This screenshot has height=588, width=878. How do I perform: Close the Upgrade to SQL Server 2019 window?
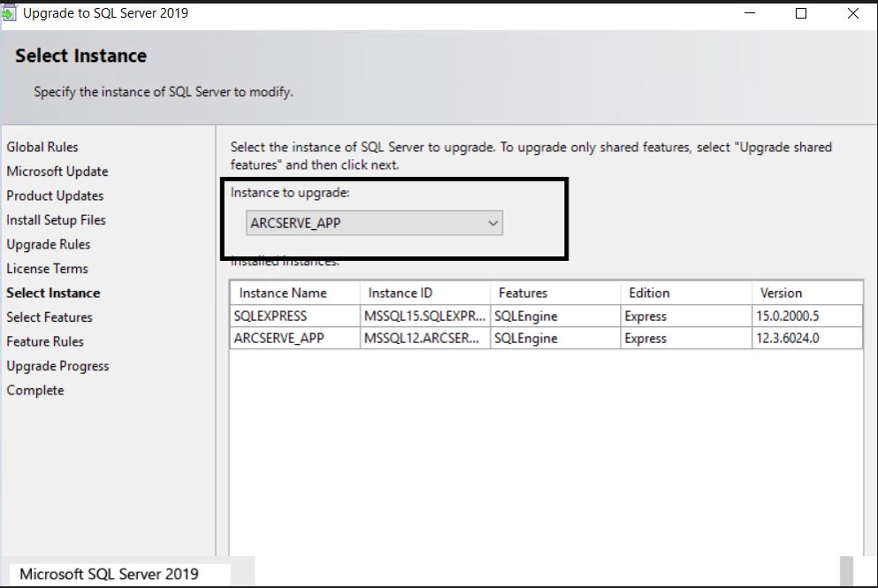point(853,13)
